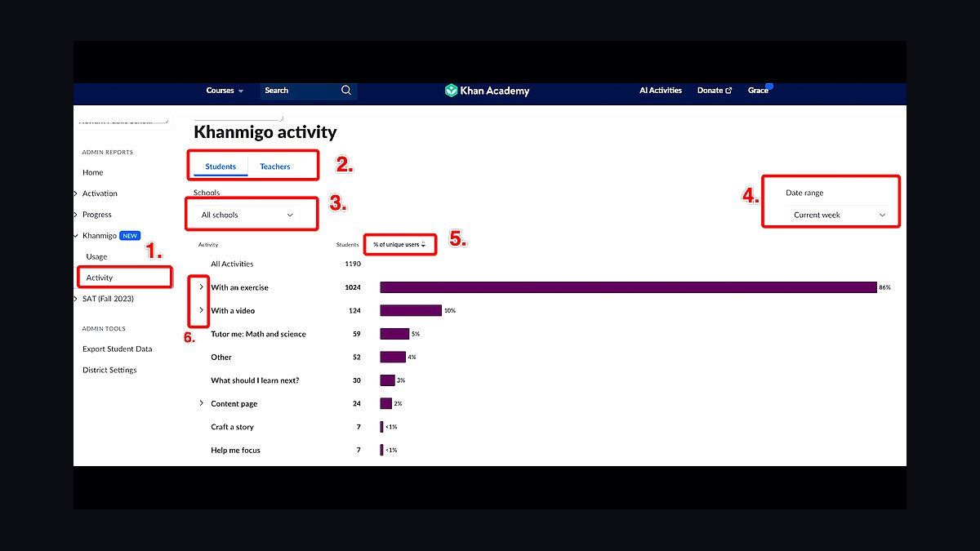Click the Khanmigo activity page heading
This screenshot has height=551, width=980.
(x=265, y=132)
